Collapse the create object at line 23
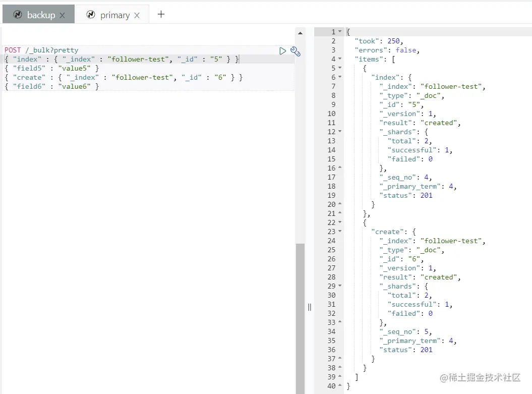 340,232
